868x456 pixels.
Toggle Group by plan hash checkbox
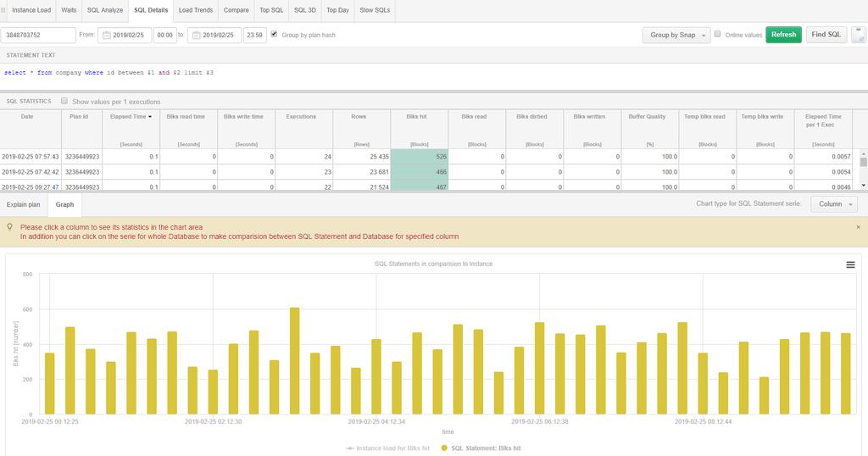pyautogui.click(x=274, y=34)
